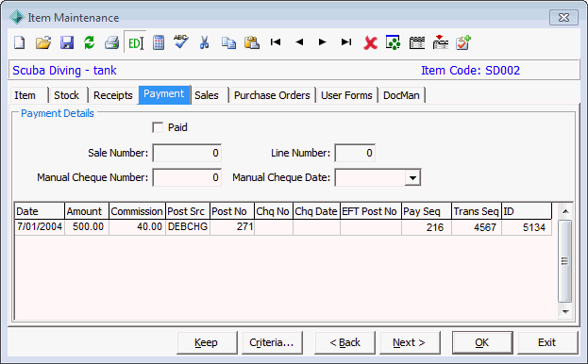This screenshot has height=364, width=588.
Task: Click the grid scrollbar up arrow
Action: click(x=565, y=211)
